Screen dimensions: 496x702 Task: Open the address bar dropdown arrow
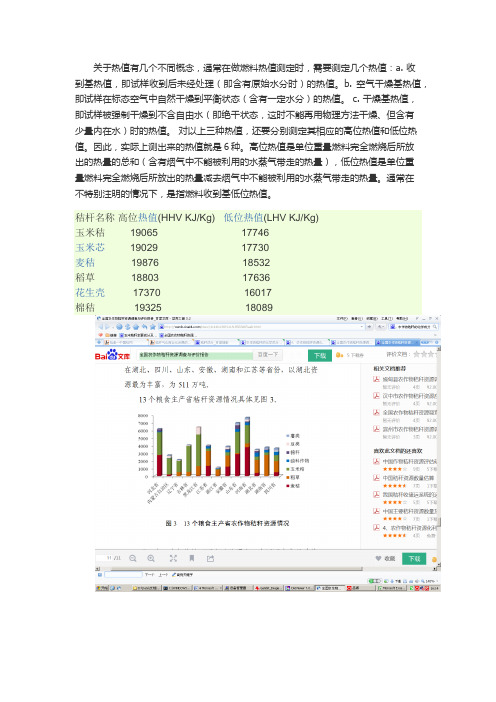click(x=362, y=327)
